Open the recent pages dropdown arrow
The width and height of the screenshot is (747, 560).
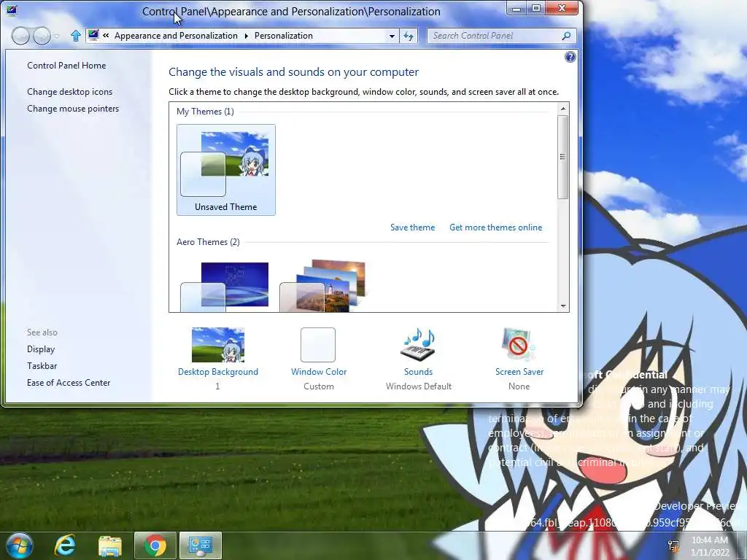pyautogui.click(x=57, y=36)
